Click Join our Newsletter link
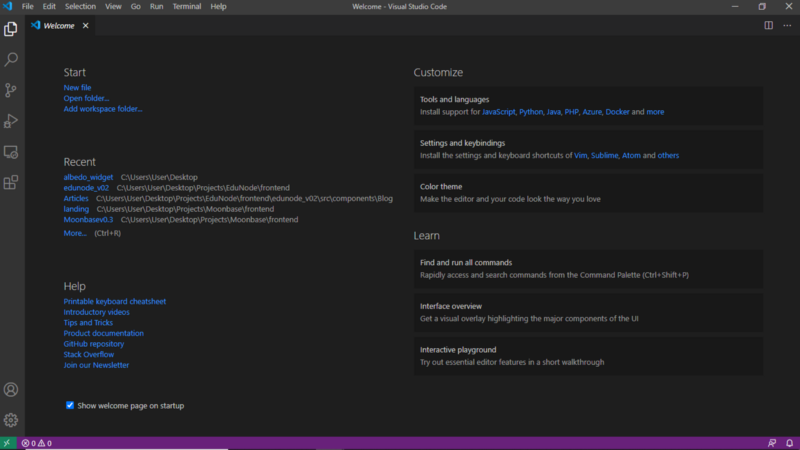 pos(96,365)
